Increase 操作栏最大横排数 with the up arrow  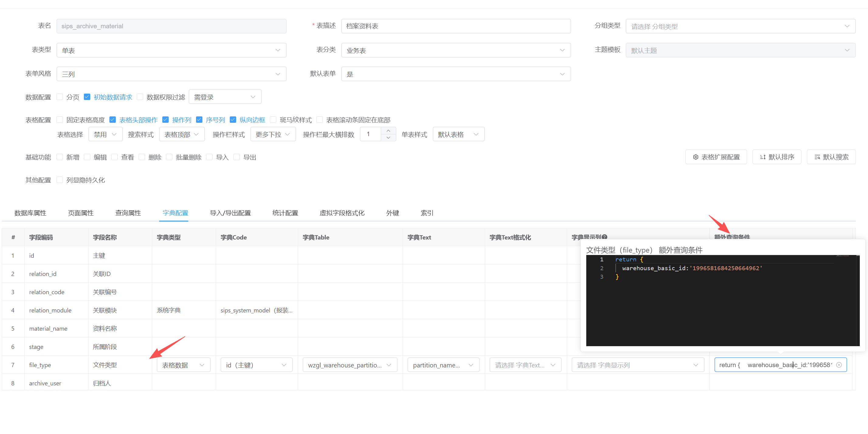coord(388,131)
